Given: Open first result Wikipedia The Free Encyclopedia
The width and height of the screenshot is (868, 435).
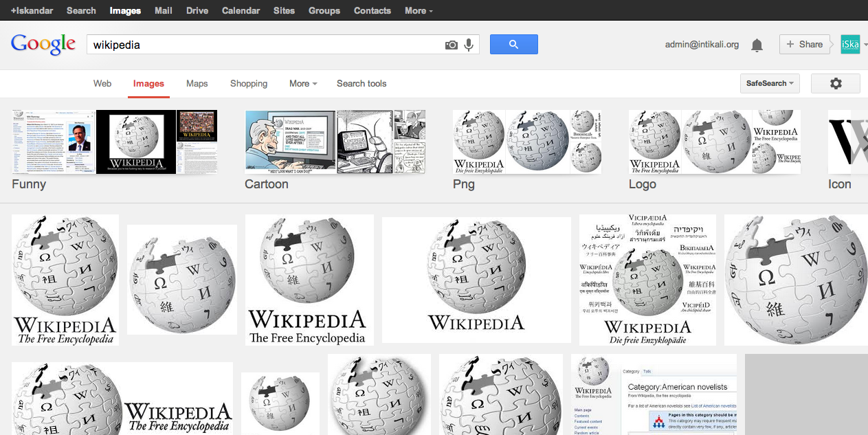Looking at the screenshot, I should [65, 280].
